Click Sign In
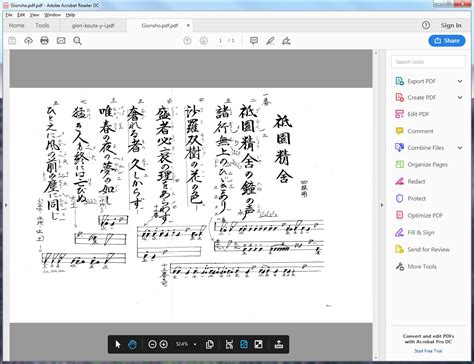The height and width of the screenshot is (364, 474). [451, 25]
